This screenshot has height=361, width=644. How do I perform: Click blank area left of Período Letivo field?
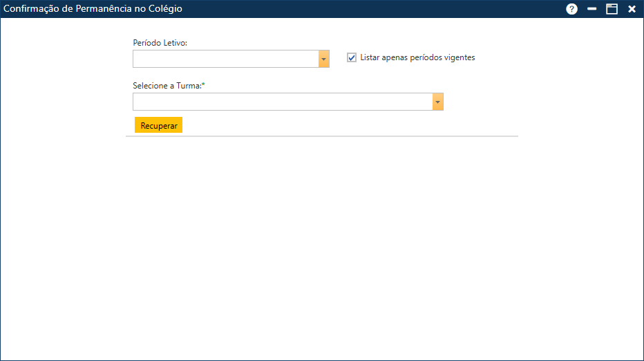click(66, 59)
